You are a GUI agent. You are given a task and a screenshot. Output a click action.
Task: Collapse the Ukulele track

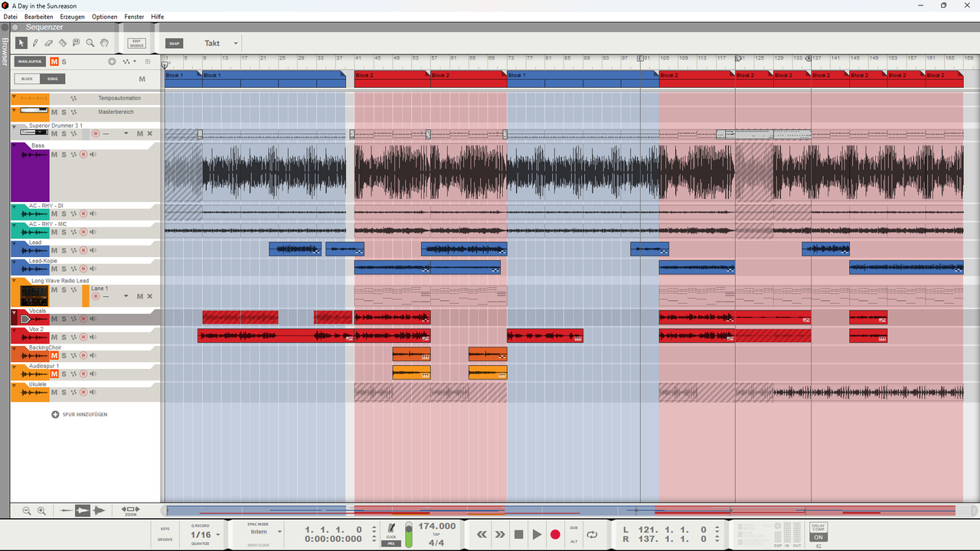pyautogui.click(x=14, y=385)
